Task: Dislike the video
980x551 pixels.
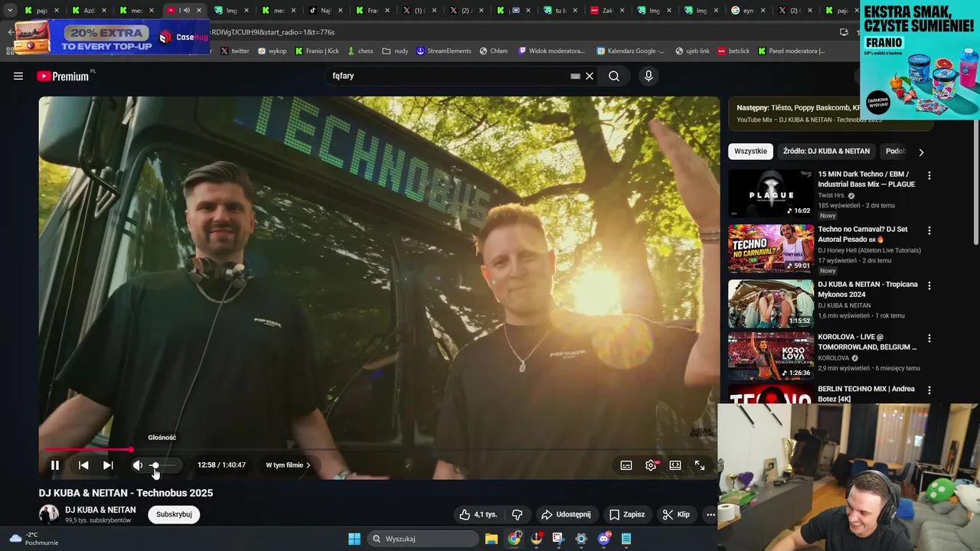Action: pyautogui.click(x=518, y=514)
